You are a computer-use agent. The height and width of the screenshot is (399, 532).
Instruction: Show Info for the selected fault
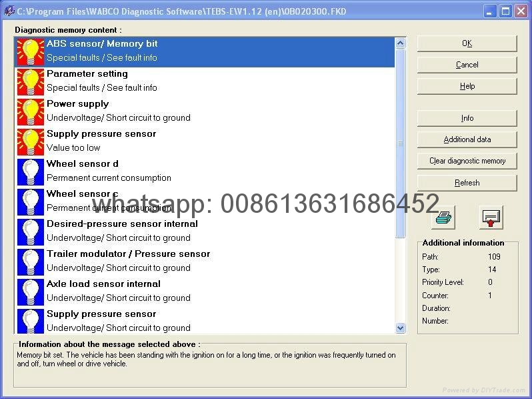[x=467, y=118]
